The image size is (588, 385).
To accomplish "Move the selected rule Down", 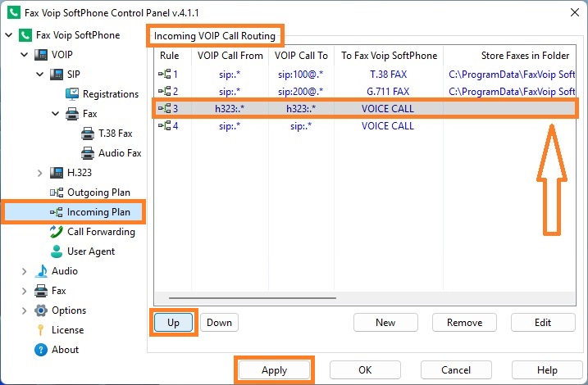I will pyautogui.click(x=220, y=323).
